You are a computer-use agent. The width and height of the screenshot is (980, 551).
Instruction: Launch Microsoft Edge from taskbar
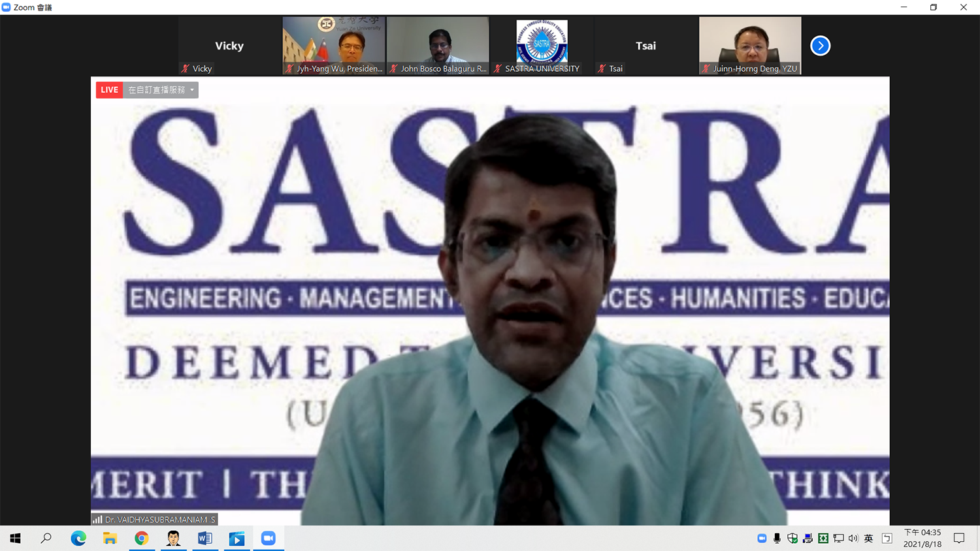tap(78, 539)
